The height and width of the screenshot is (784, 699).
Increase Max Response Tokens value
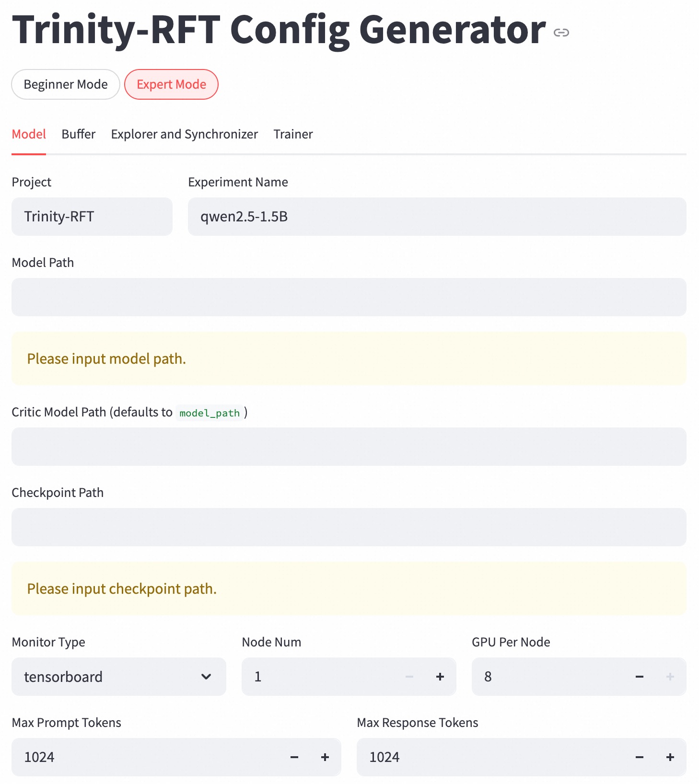[x=670, y=757]
